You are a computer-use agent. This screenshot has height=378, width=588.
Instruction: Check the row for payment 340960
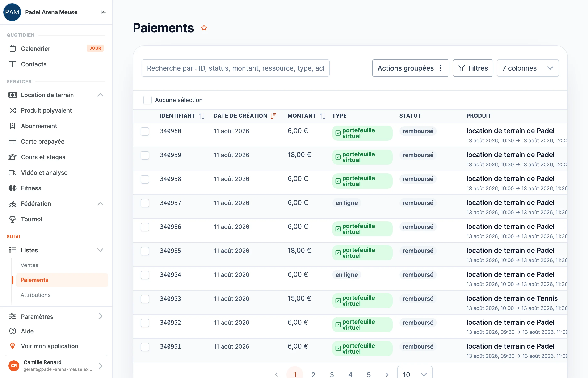[145, 131]
